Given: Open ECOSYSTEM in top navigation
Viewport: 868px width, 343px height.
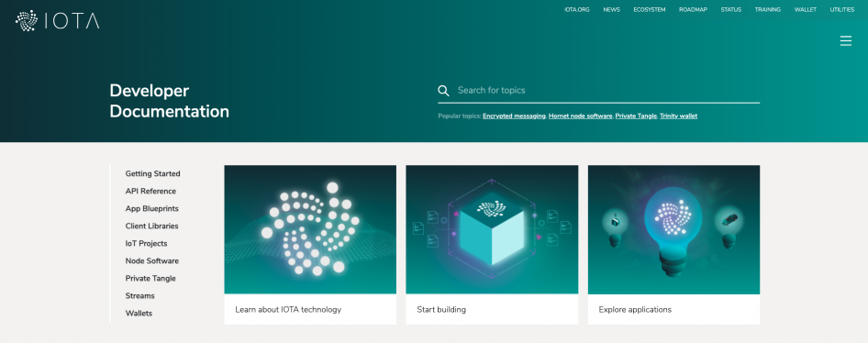Looking at the screenshot, I should (650, 10).
